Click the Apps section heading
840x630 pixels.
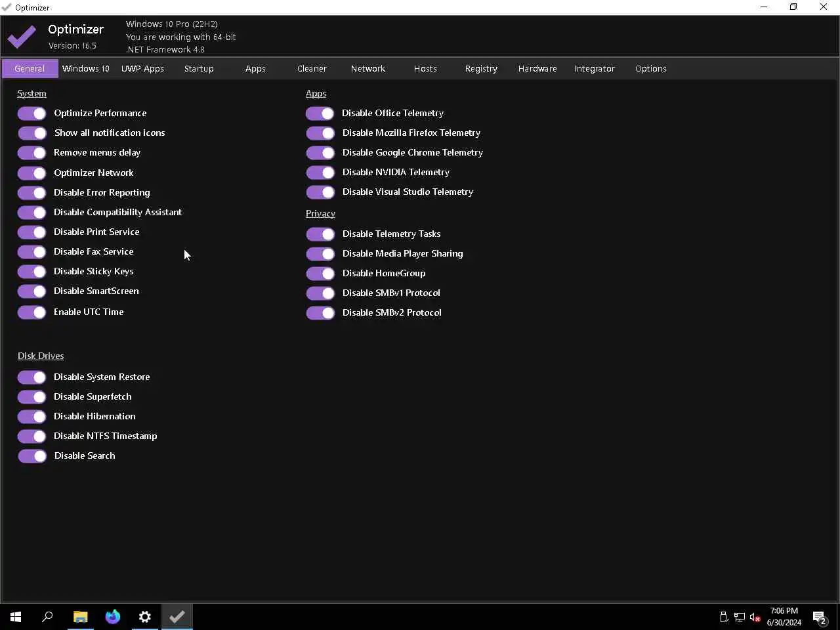[316, 94]
